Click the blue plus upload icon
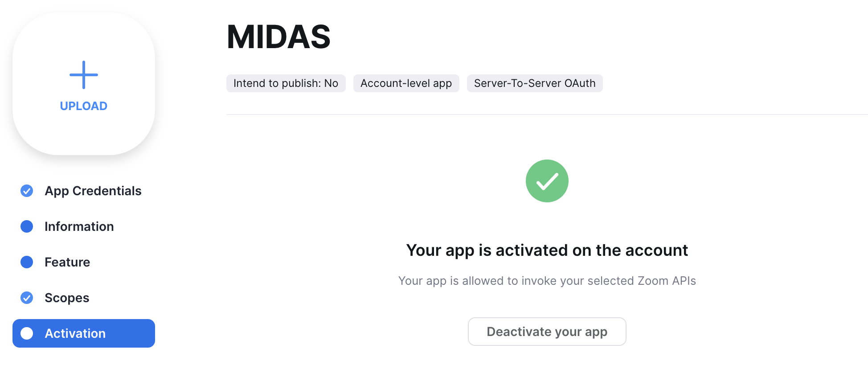 coord(84,75)
